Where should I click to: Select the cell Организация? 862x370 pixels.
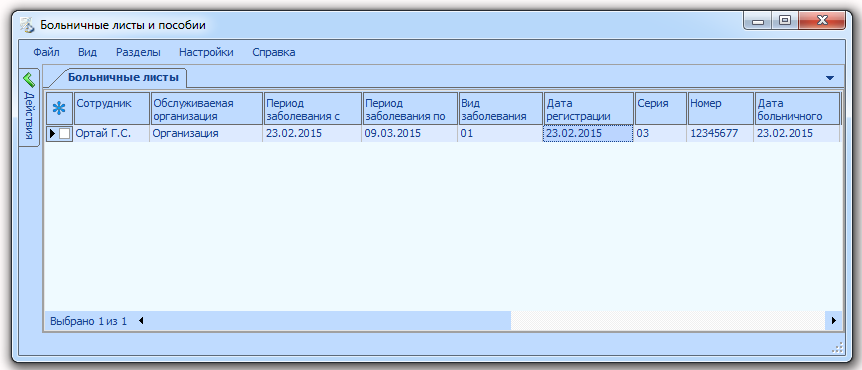point(207,133)
